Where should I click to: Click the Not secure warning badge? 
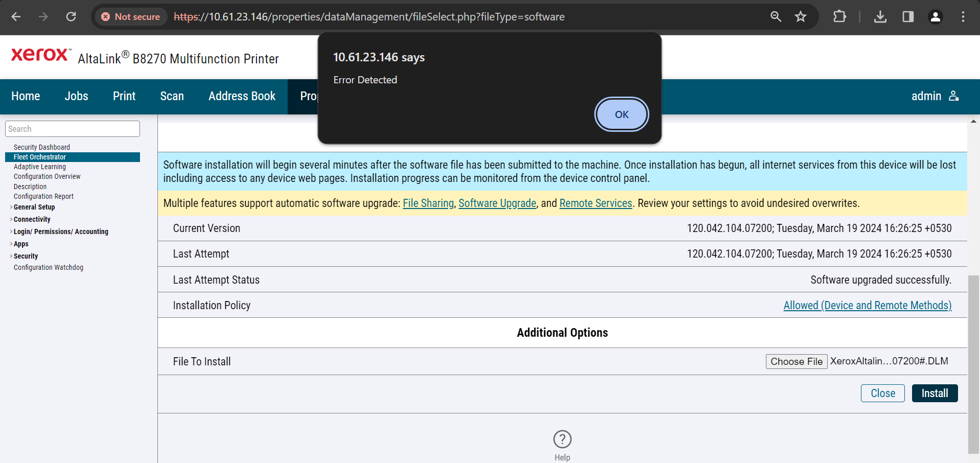[131, 17]
